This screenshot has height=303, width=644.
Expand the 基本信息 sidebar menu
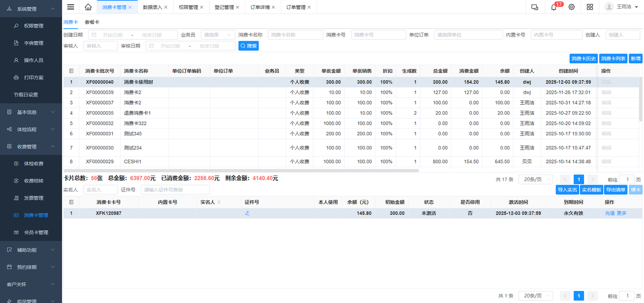point(31,112)
